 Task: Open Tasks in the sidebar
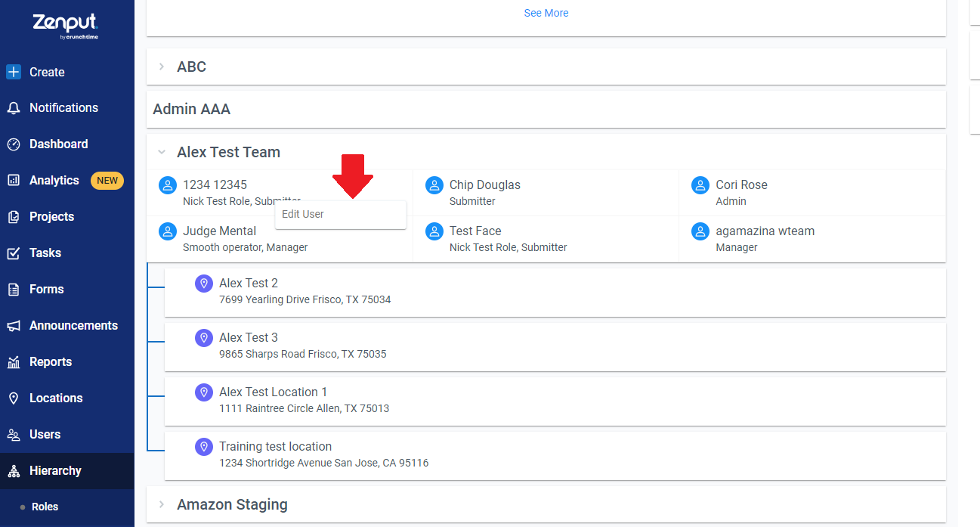click(45, 253)
